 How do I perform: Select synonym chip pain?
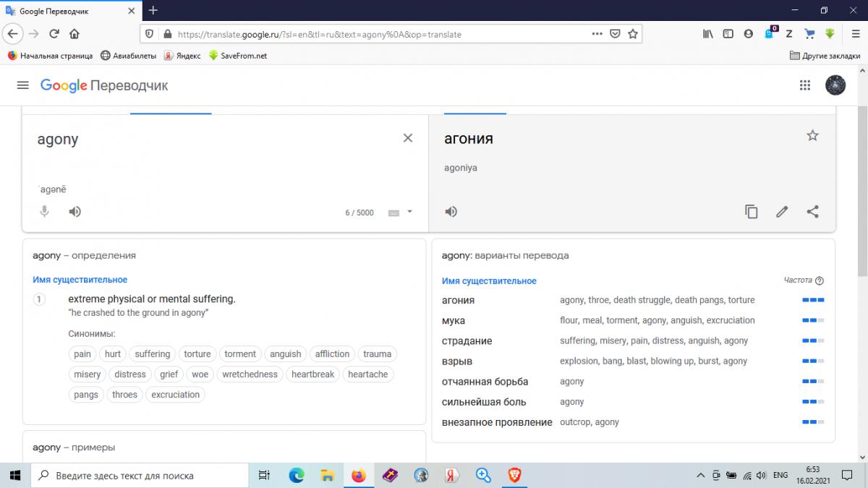pyautogui.click(x=82, y=354)
